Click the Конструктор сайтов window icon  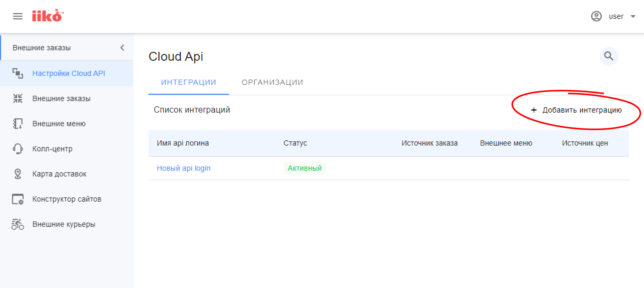point(18,199)
